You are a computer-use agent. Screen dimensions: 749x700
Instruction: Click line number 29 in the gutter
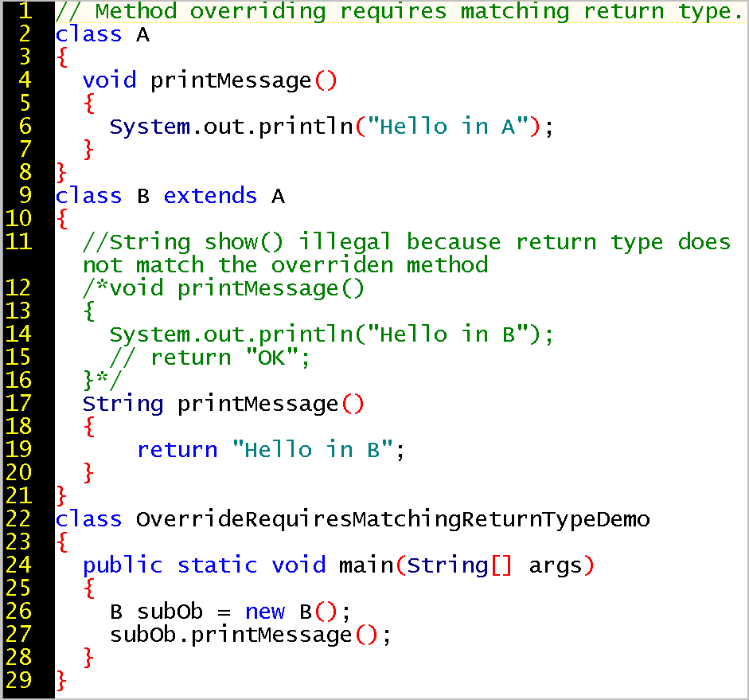coord(18,680)
